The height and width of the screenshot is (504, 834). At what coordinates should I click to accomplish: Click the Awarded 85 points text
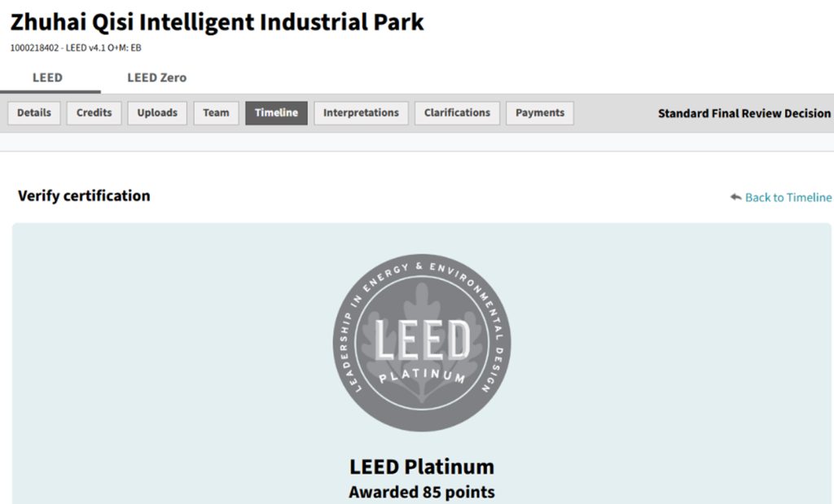tap(421, 493)
